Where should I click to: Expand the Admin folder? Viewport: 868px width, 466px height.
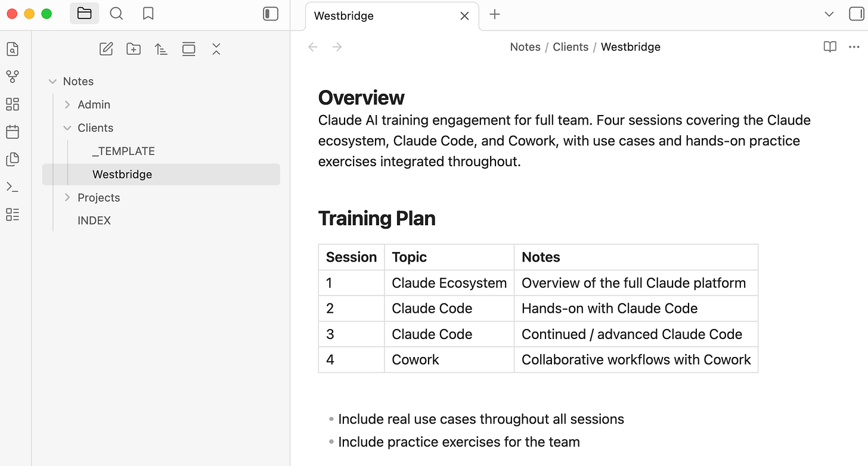[x=67, y=104]
